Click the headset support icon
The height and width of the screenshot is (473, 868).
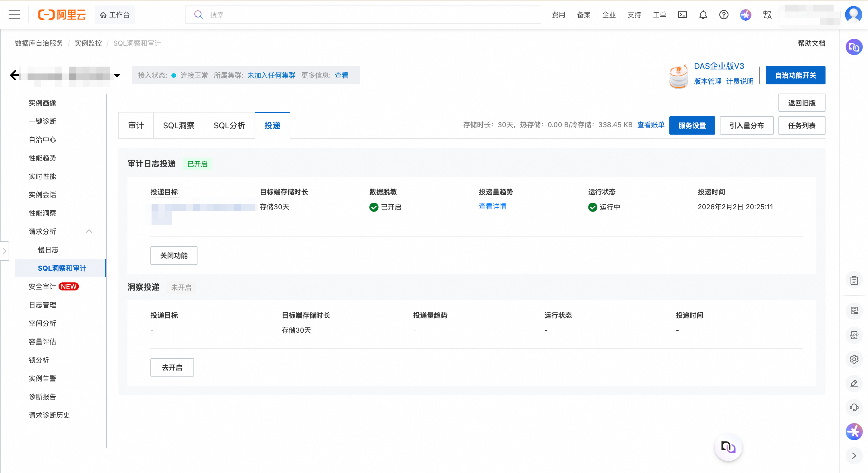pyautogui.click(x=854, y=407)
